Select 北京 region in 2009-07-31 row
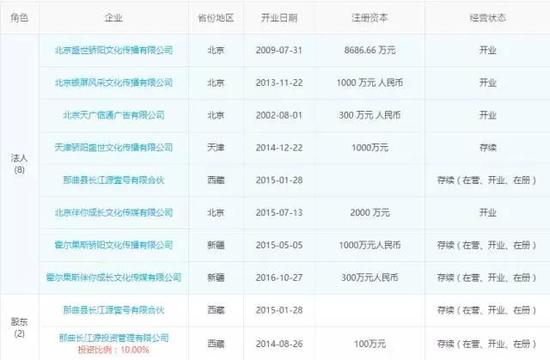Screen dimensions: 550x360 coord(216,50)
